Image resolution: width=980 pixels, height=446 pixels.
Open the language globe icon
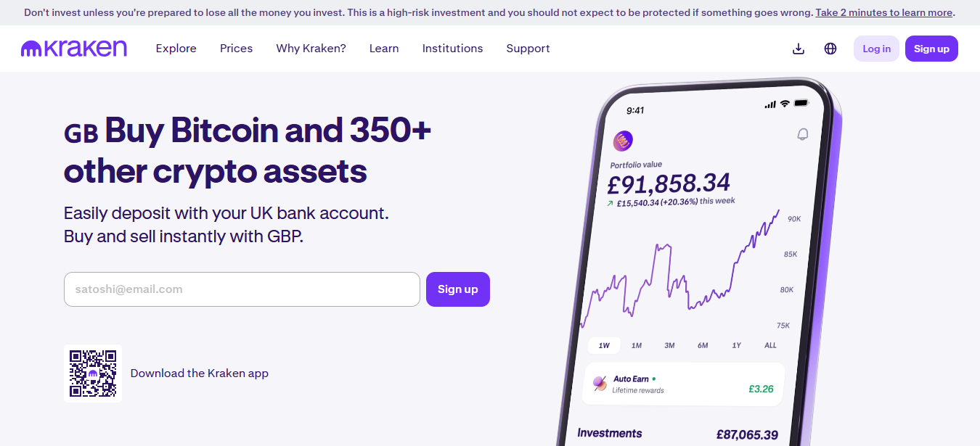tap(830, 49)
